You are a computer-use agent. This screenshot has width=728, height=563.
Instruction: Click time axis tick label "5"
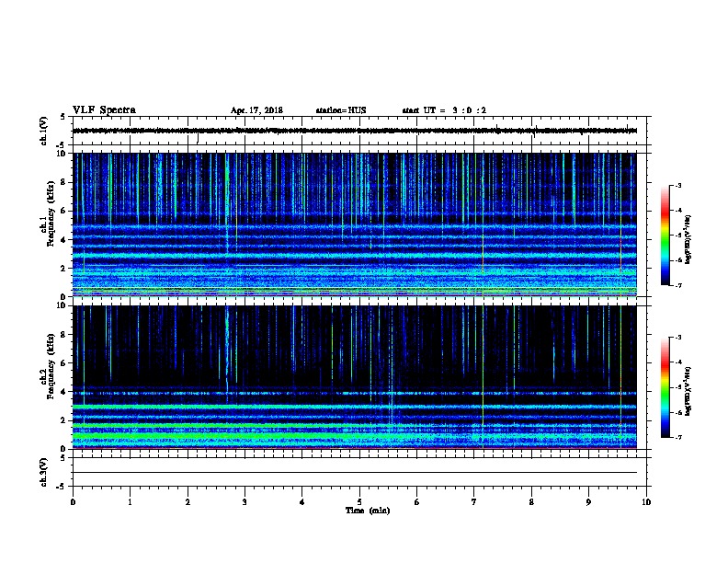click(x=359, y=502)
